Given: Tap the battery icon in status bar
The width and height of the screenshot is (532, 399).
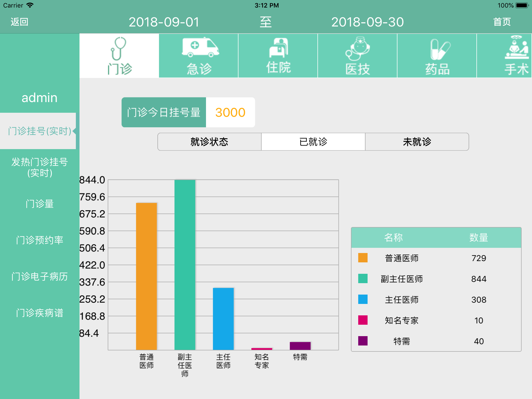Looking at the screenshot, I should click(522, 5).
